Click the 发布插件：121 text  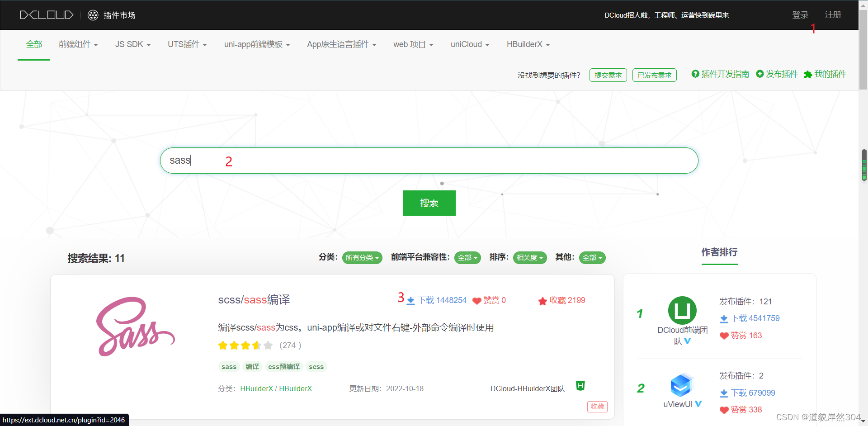(745, 302)
